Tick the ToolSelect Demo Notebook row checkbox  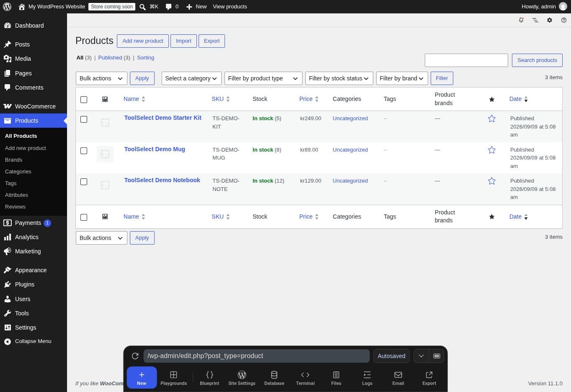[84, 182]
